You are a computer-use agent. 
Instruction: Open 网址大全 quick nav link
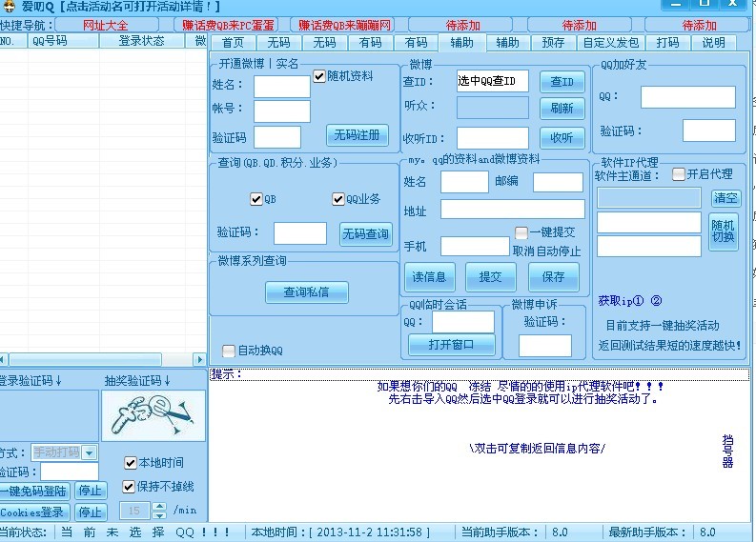(x=106, y=25)
